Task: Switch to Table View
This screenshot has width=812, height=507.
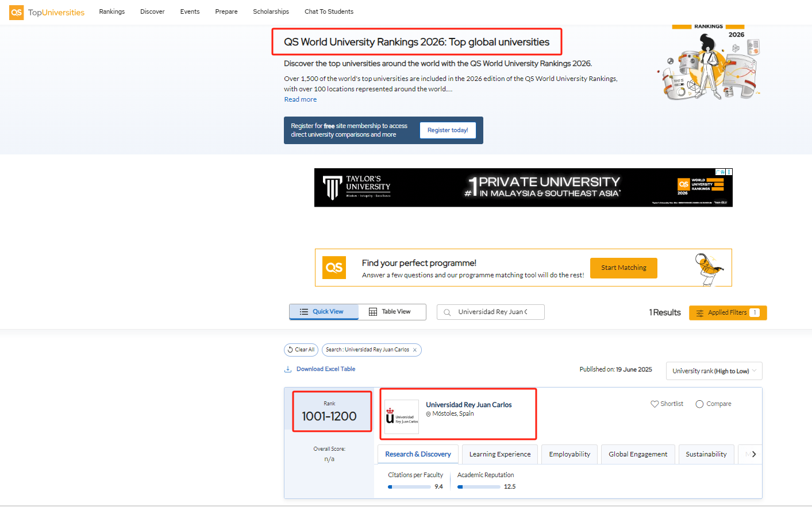Action: coord(392,312)
